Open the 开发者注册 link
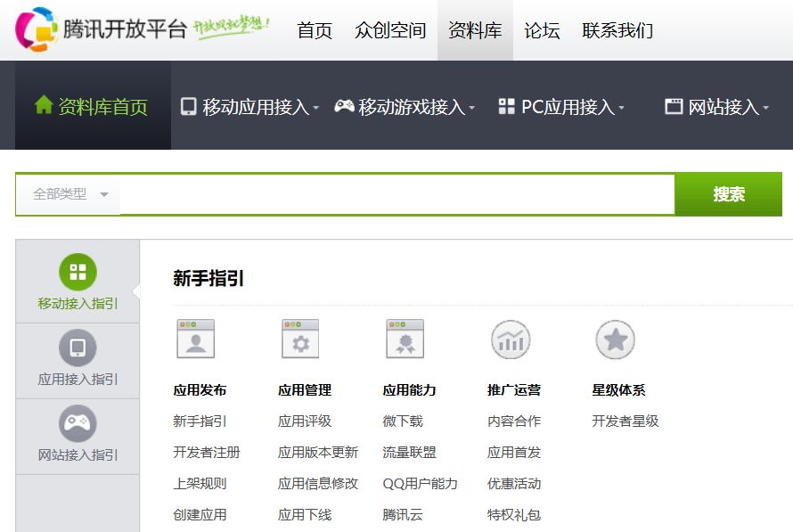 [x=205, y=453]
